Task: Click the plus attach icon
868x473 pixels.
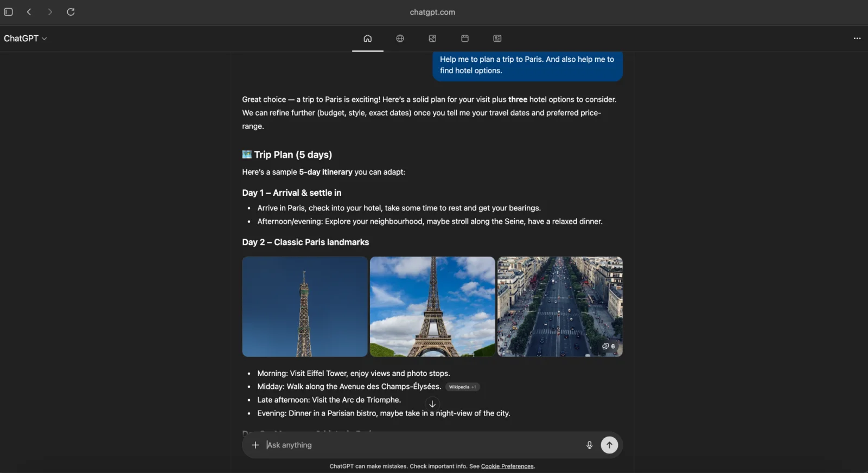Action: 256,445
